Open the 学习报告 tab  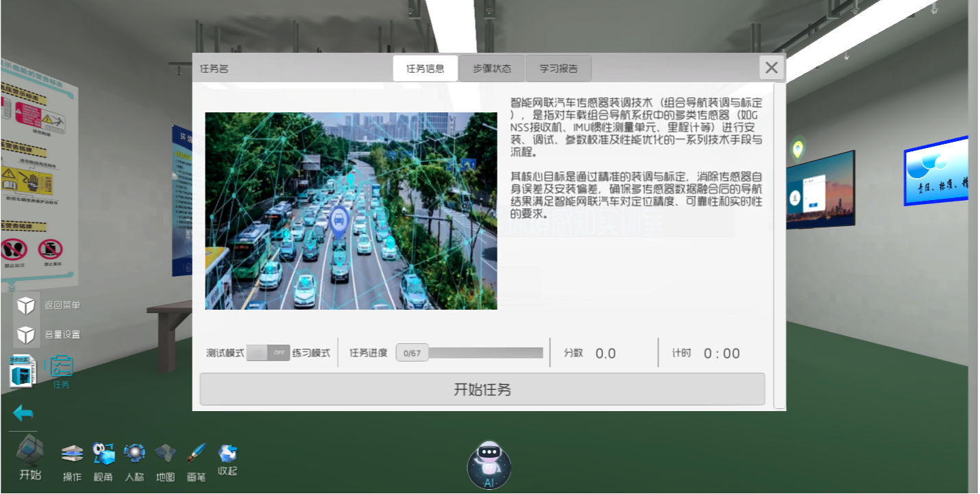click(558, 69)
